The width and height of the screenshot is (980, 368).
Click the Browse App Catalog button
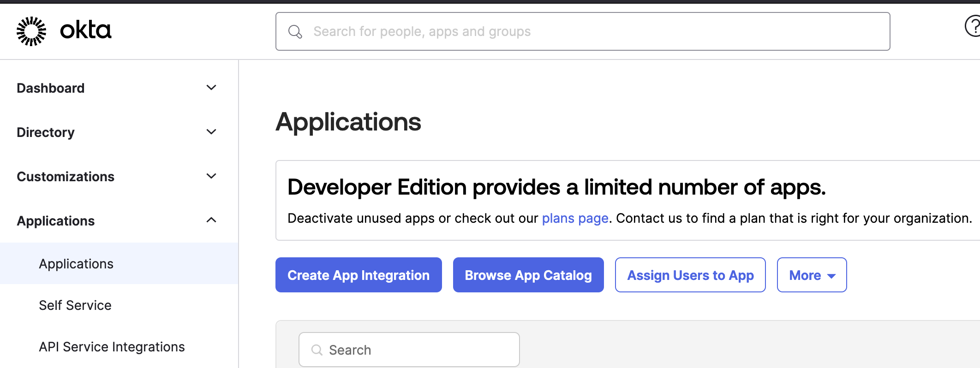[528, 275]
